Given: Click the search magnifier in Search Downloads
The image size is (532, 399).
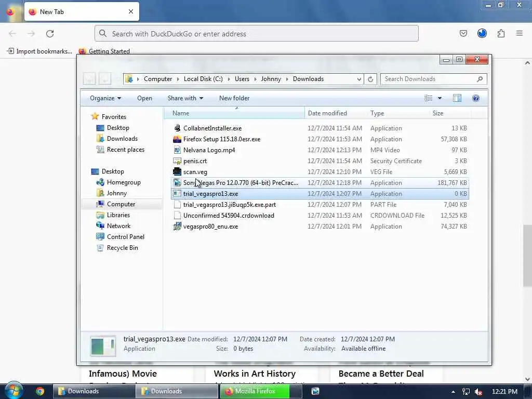Looking at the screenshot, I should coord(480,79).
